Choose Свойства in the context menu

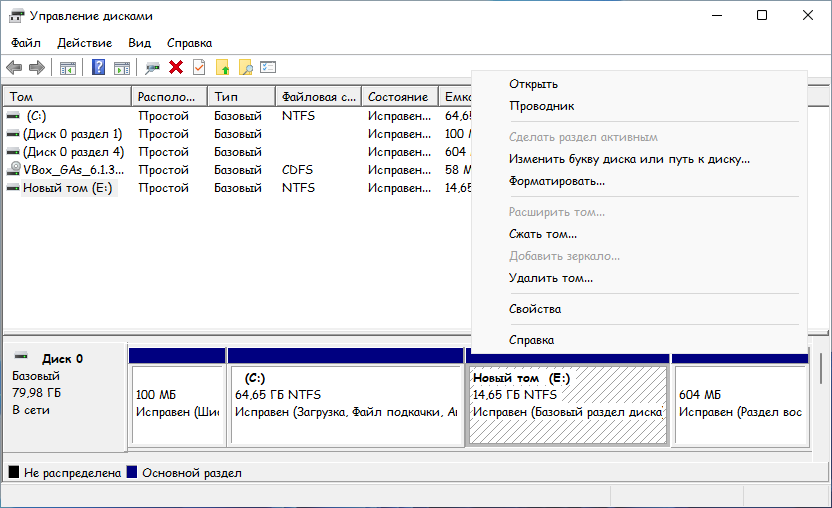pos(534,309)
